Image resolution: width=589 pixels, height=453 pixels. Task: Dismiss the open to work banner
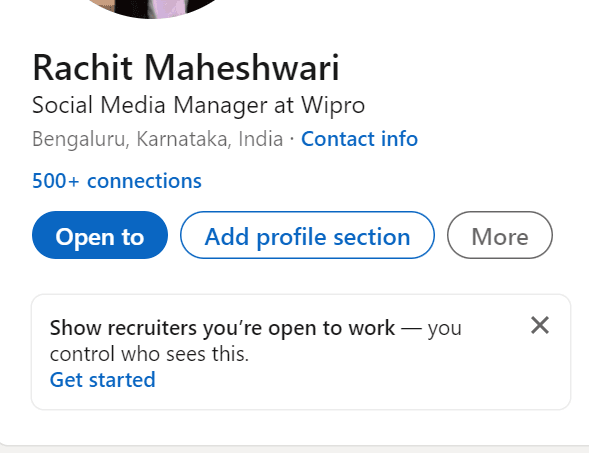pyautogui.click(x=540, y=325)
